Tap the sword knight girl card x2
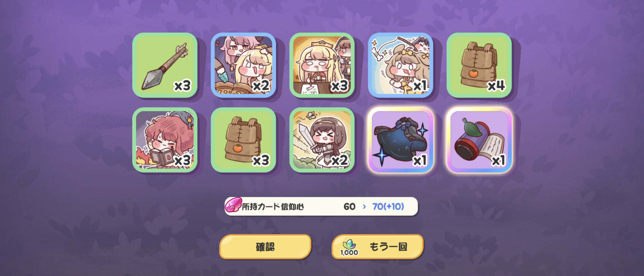 pyautogui.click(x=322, y=140)
